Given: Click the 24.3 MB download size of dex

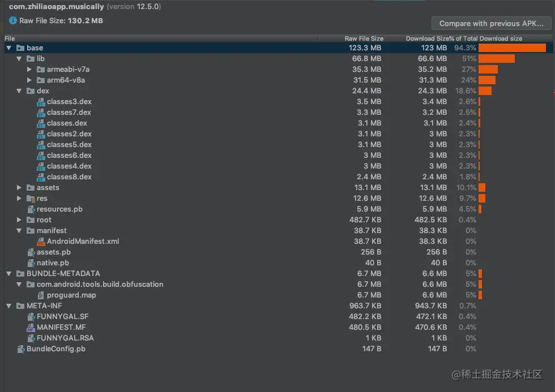Looking at the screenshot, I should 432,91.
